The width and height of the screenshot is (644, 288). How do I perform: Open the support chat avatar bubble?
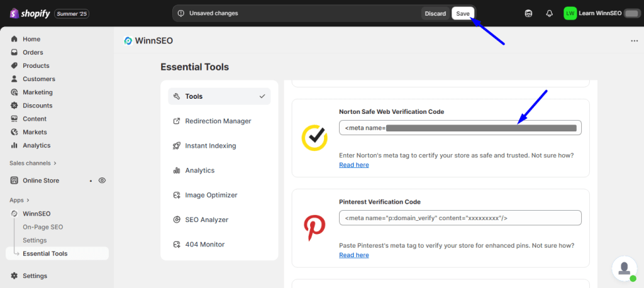[x=625, y=269]
